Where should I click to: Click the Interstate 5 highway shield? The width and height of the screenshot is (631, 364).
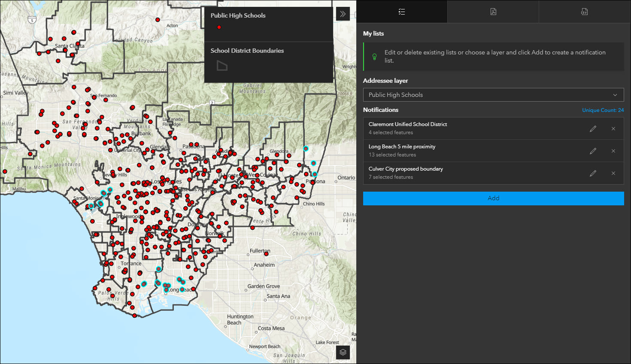click(x=32, y=20)
